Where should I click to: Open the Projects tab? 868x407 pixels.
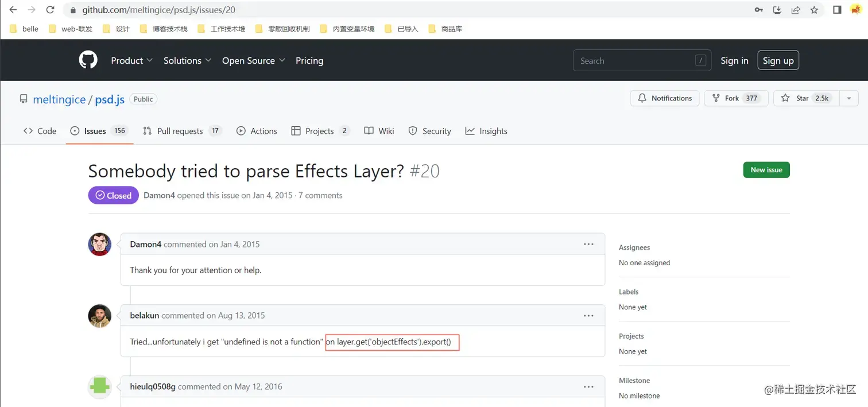(x=320, y=131)
